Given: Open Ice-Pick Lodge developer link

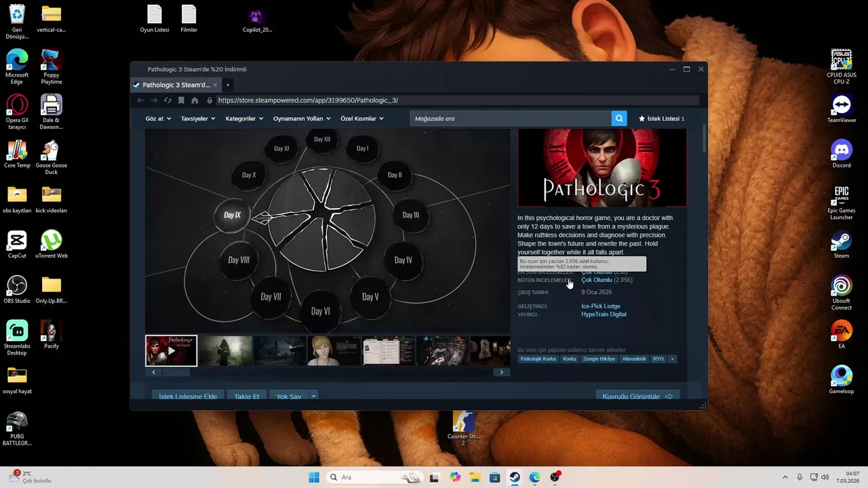Looking at the screenshot, I should pyautogui.click(x=601, y=306).
